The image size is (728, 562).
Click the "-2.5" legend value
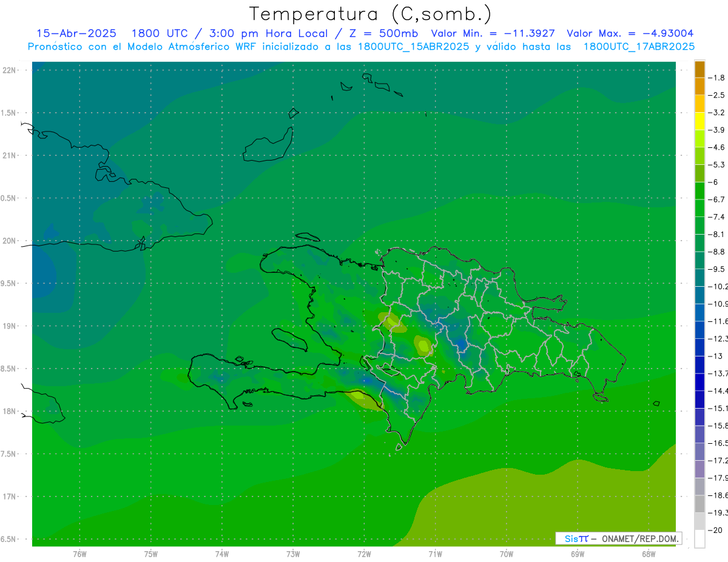(x=716, y=95)
